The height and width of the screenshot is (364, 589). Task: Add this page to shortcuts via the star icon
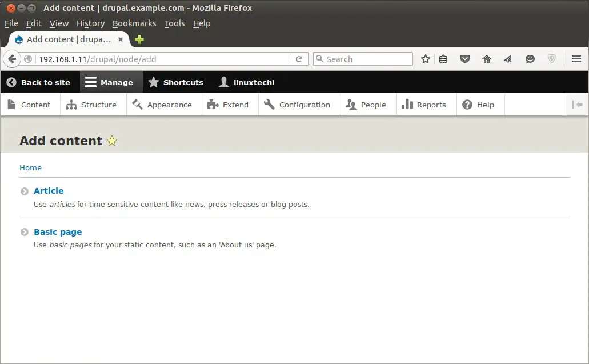point(112,141)
